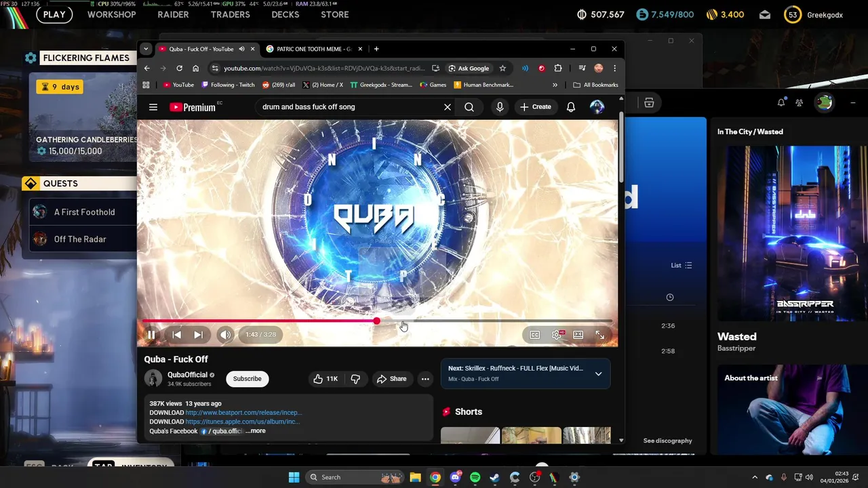868x488 pixels.
Task: Share the Quba video
Action: pyautogui.click(x=392, y=379)
